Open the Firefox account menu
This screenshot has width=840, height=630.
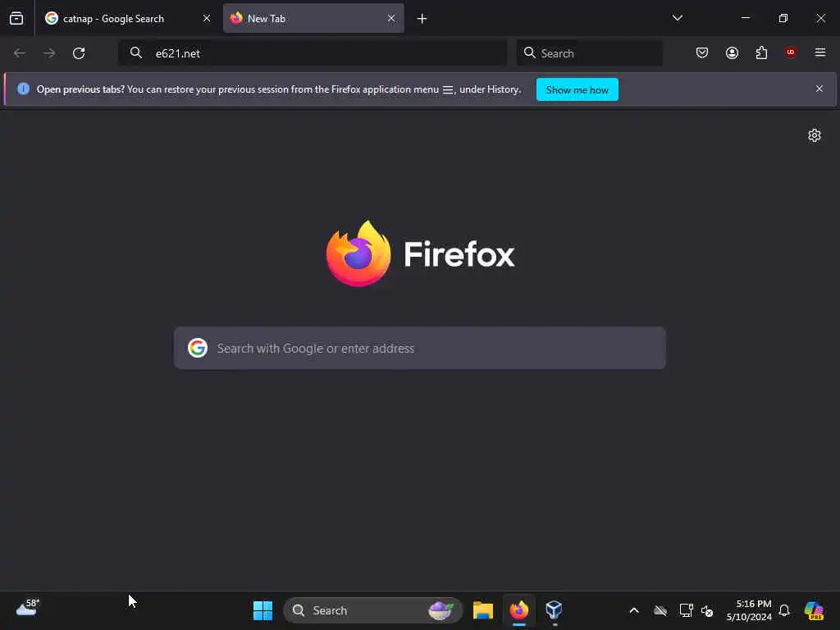pyautogui.click(x=732, y=52)
